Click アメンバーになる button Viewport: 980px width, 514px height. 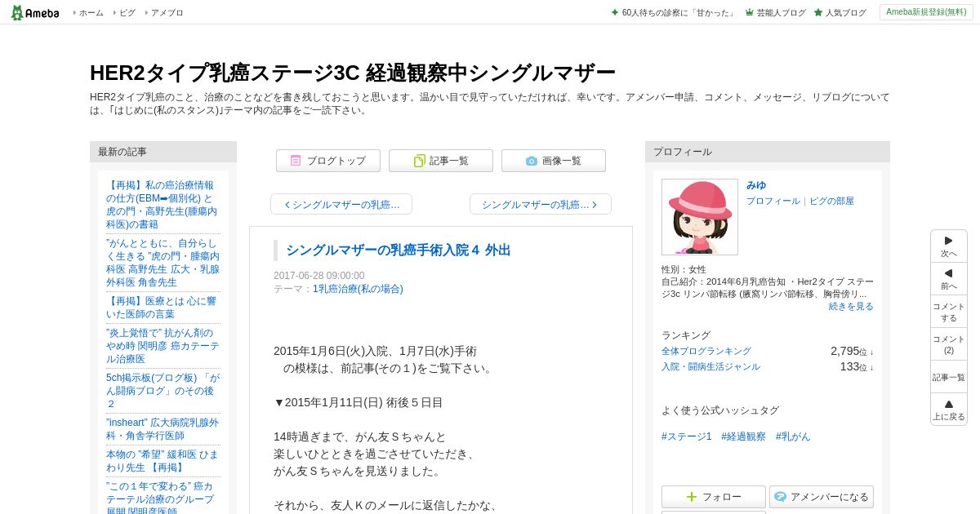tap(822, 497)
